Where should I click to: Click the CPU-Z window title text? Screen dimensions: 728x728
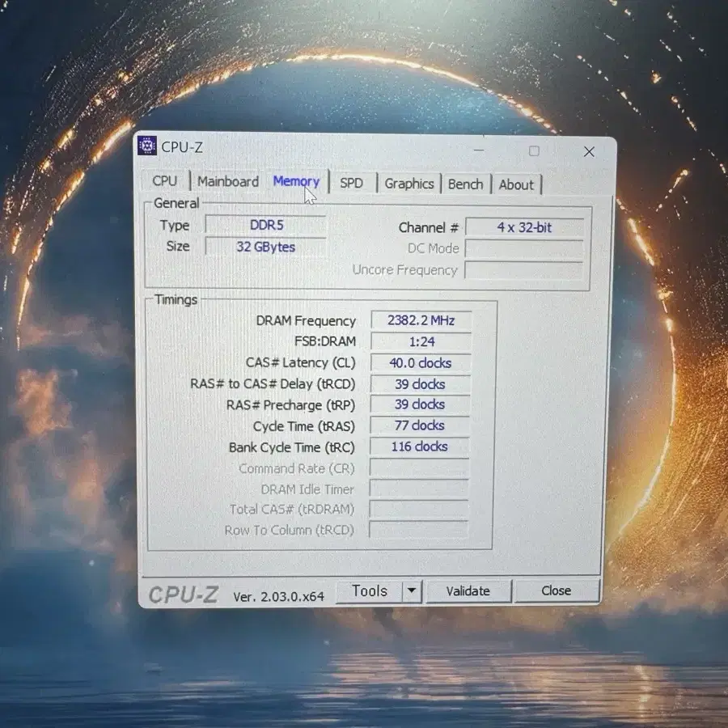pyautogui.click(x=182, y=146)
